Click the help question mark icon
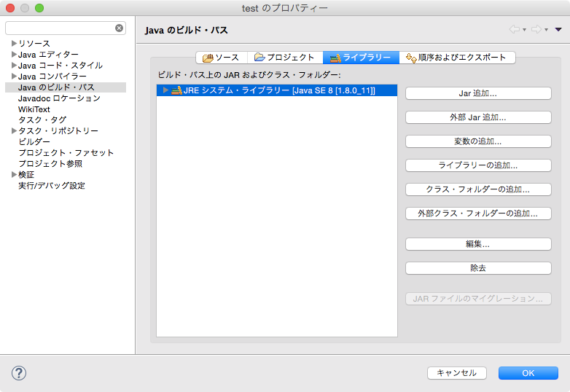 pyautogui.click(x=19, y=373)
